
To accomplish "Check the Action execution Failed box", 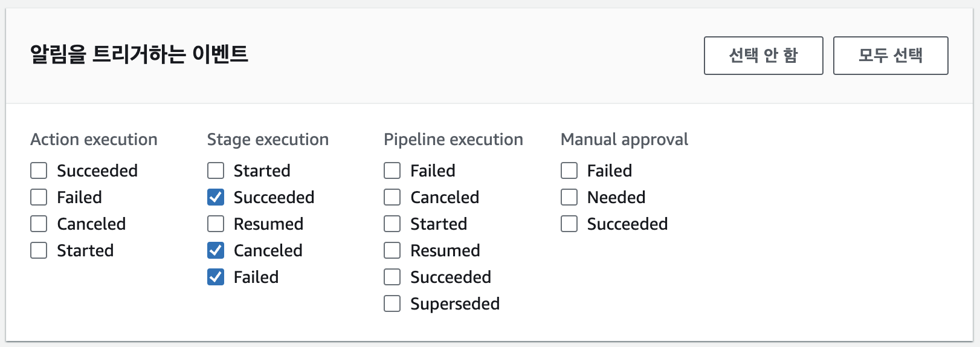I will pyautogui.click(x=39, y=198).
